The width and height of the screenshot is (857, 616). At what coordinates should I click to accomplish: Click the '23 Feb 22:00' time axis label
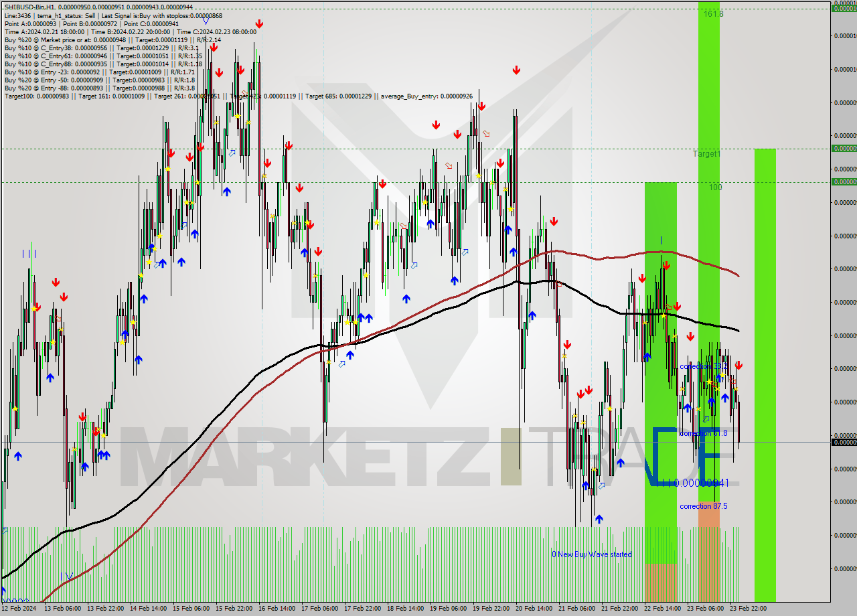pyautogui.click(x=749, y=608)
